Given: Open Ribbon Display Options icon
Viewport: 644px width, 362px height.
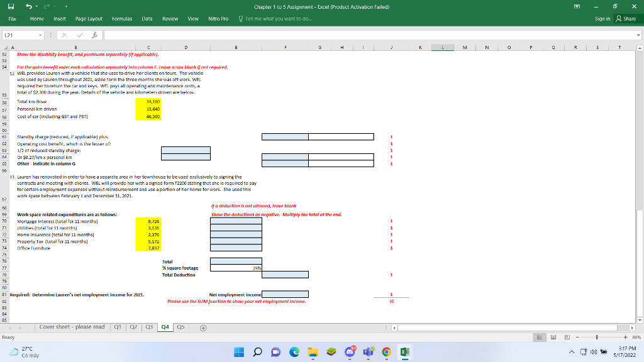Looking at the screenshot, I should pyautogui.click(x=577, y=6).
